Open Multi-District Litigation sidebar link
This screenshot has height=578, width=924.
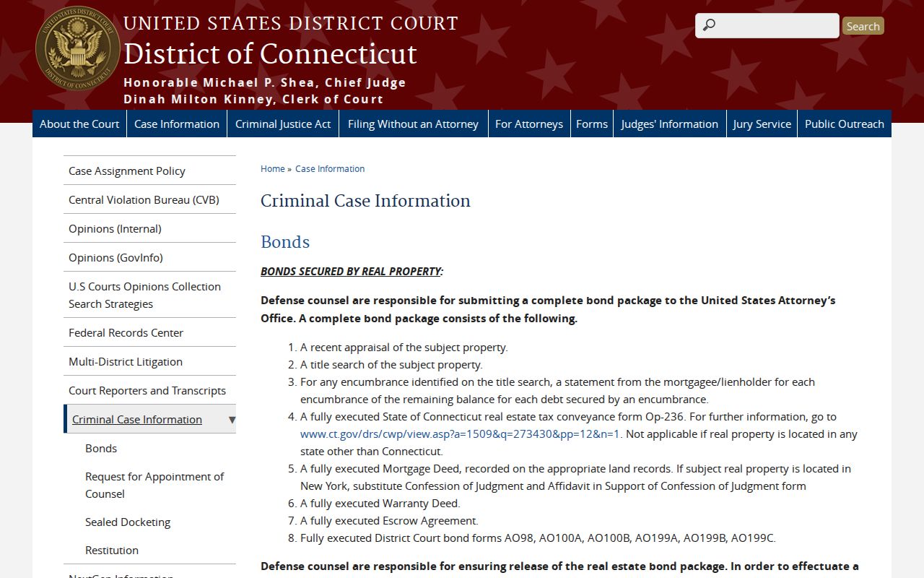[149, 361]
